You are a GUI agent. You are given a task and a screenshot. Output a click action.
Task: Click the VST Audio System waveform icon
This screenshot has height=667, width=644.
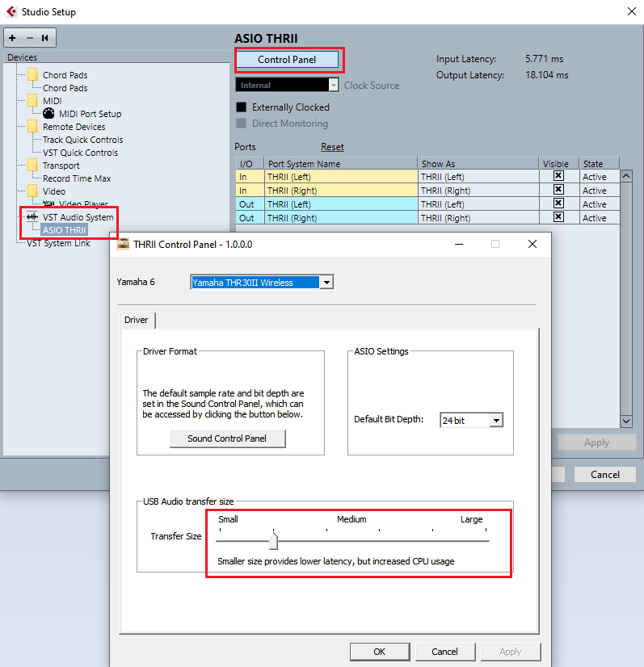tap(32, 217)
